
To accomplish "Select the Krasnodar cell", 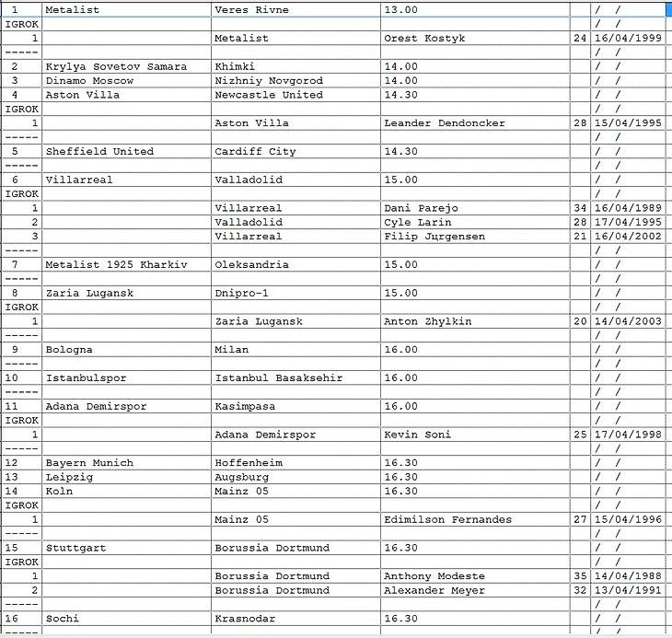I will click(x=295, y=618).
